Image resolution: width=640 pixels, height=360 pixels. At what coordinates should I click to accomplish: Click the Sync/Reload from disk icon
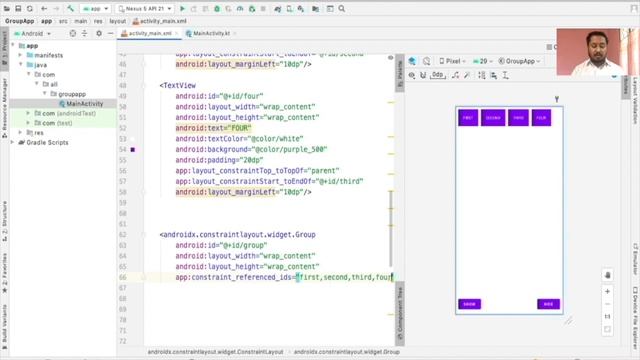(30, 9)
